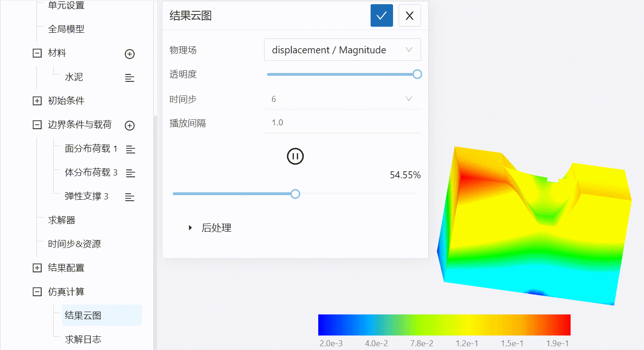Close the 结果云图 panel with X

click(410, 15)
